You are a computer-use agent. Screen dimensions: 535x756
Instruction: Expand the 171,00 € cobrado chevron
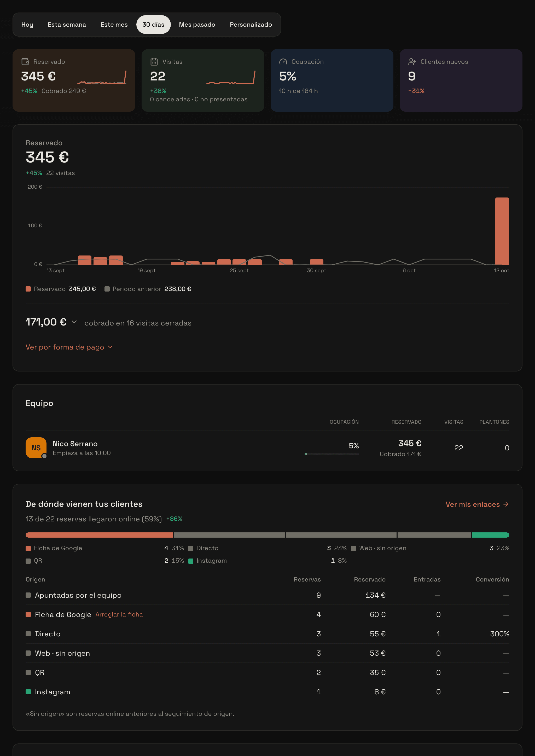[x=74, y=322]
